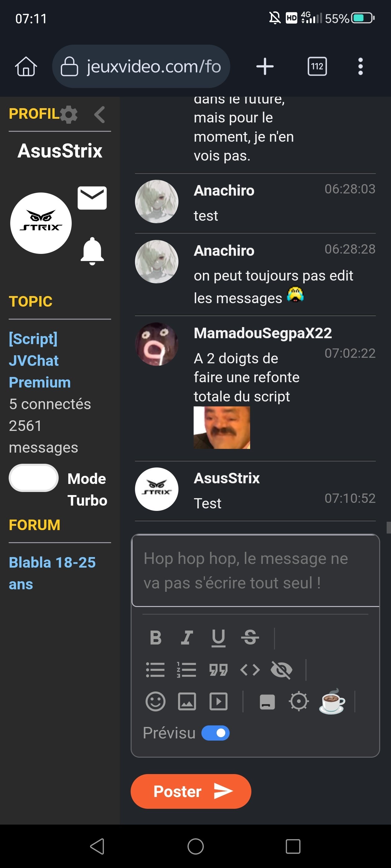This screenshot has width=391, height=868.
Task: Open browser three-dot menu
Action: coord(360,66)
